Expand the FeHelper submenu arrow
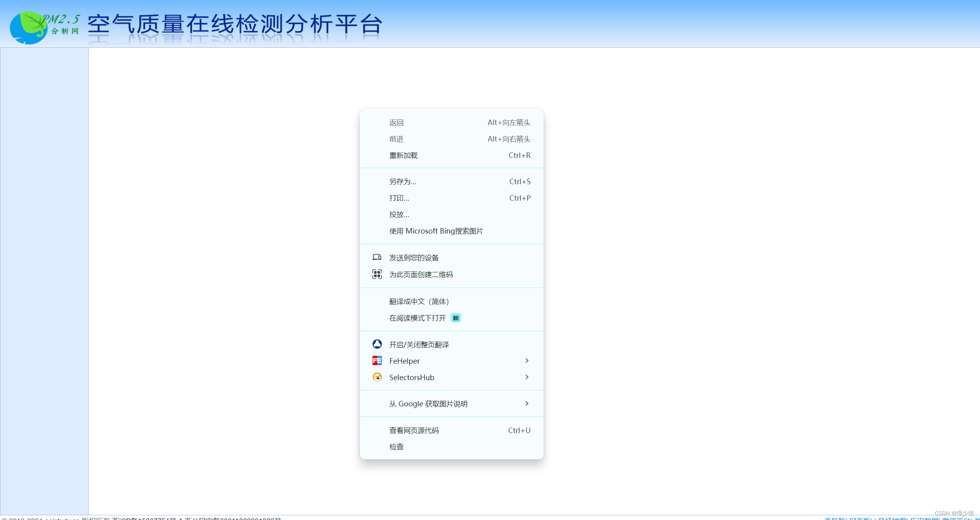Viewport: 980px width, 520px height. (x=527, y=361)
